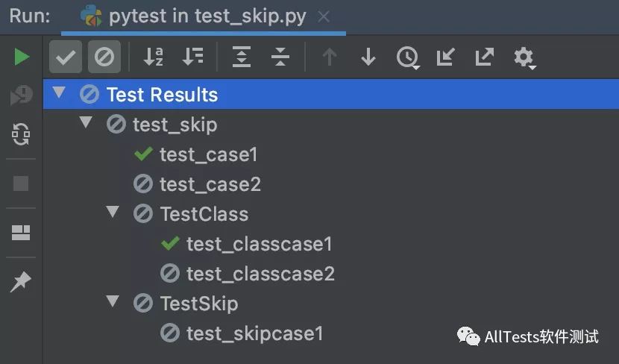Toggle Show Passed tests filter

coord(66,57)
